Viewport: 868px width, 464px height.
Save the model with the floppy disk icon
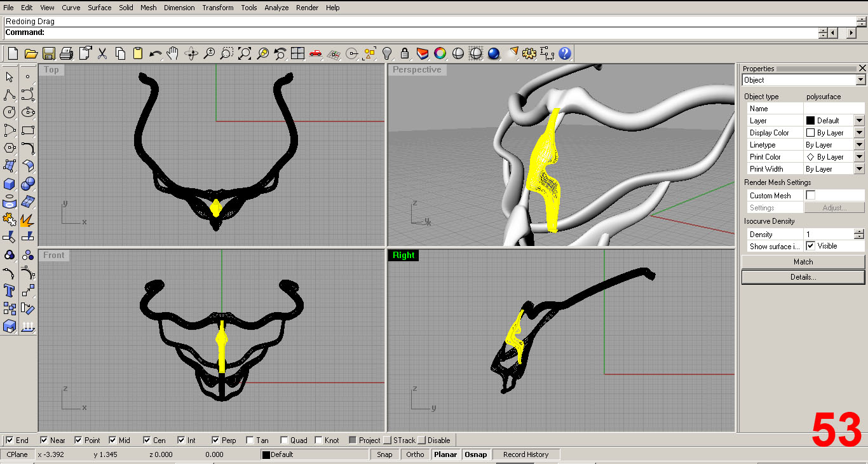click(x=48, y=53)
